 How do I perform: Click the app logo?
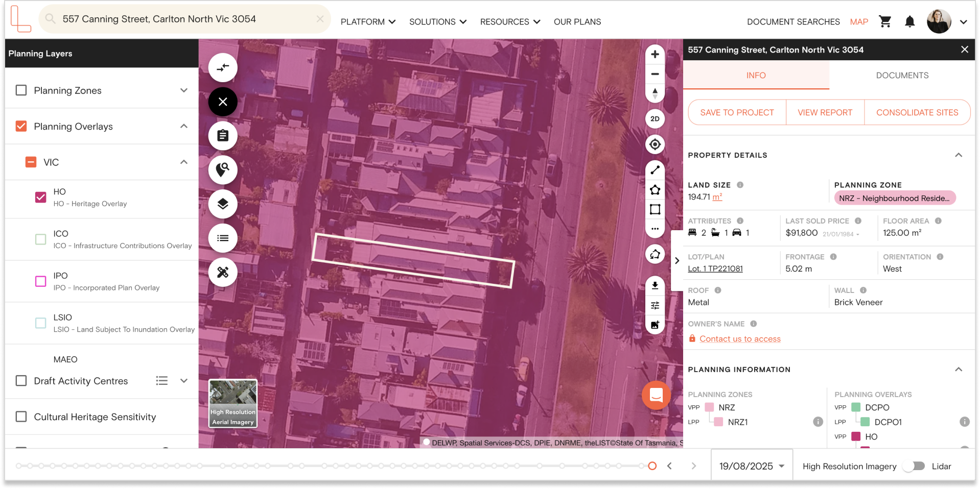(x=20, y=19)
